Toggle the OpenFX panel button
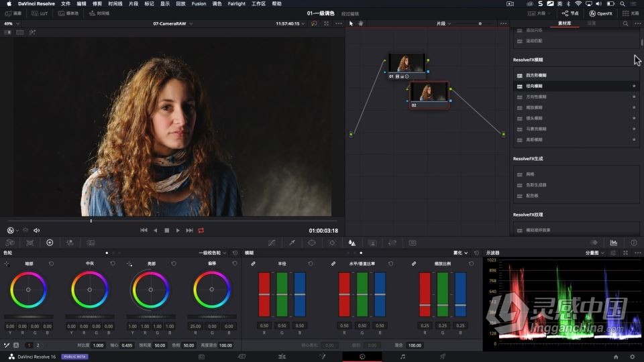This screenshot has width=644, height=362. point(601,13)
